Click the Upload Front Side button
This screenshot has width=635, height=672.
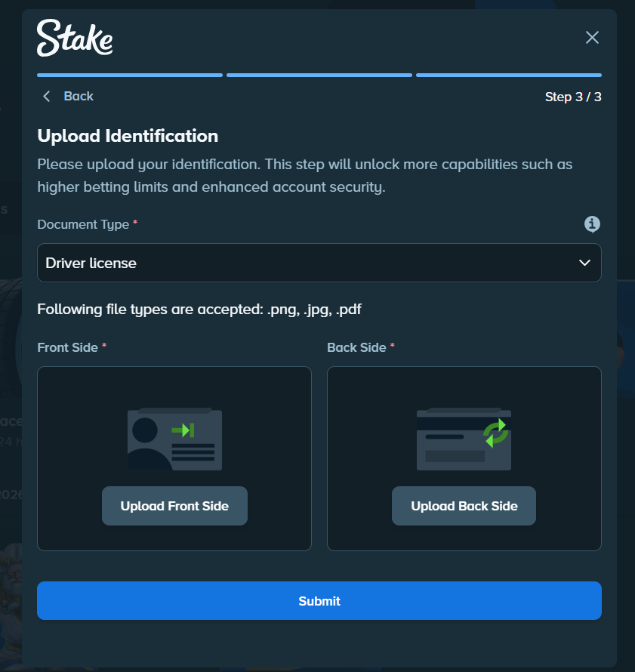(x=174, y=506)
